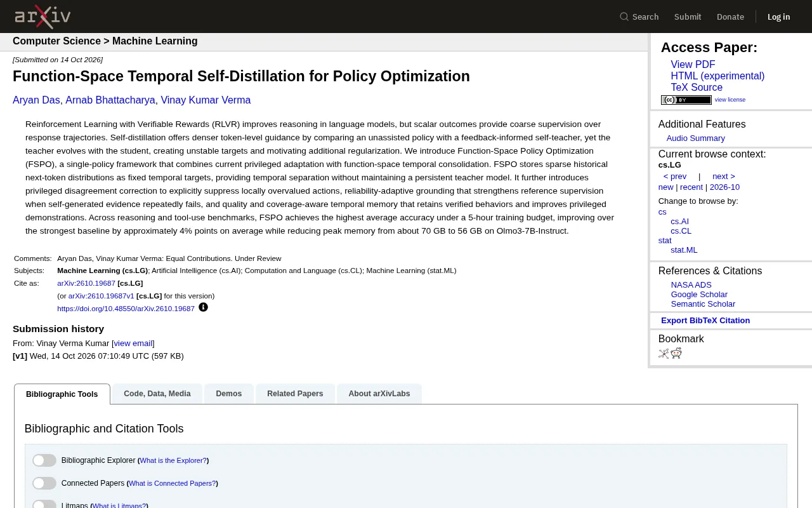Bookmark with the Reddit icon
812x508 pixels.
(x=676, y=353)
